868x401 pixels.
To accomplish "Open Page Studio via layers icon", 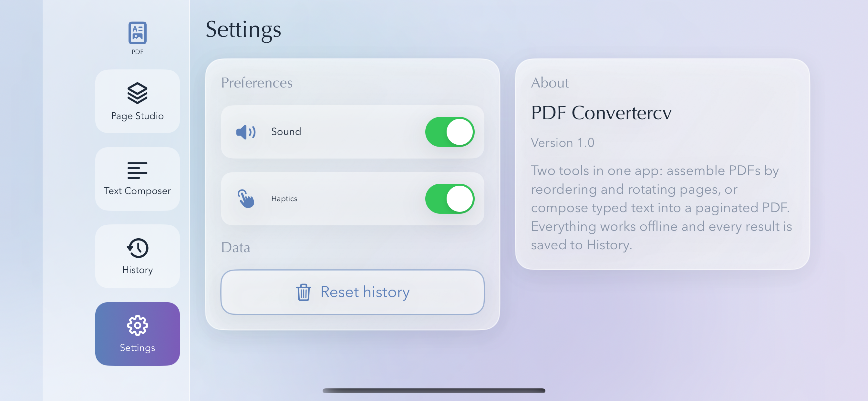I will click(x=138, y=93).
